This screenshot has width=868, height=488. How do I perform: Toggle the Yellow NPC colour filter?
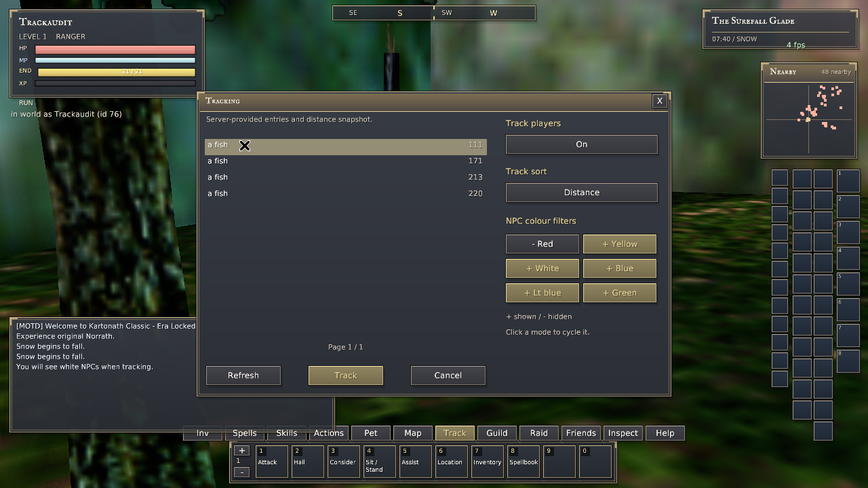coord(620,244)
